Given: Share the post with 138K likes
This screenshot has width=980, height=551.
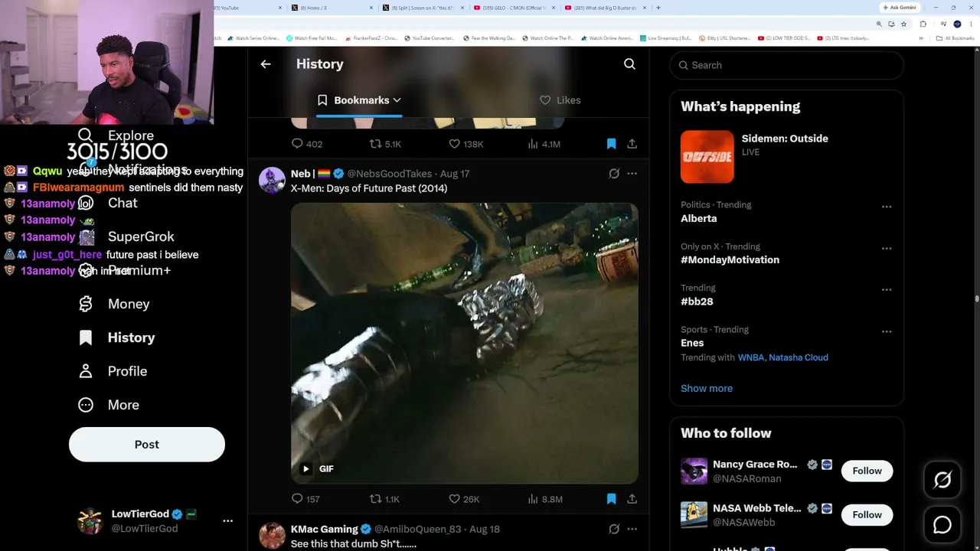Looking at the screenshot, I should point(632,144).
